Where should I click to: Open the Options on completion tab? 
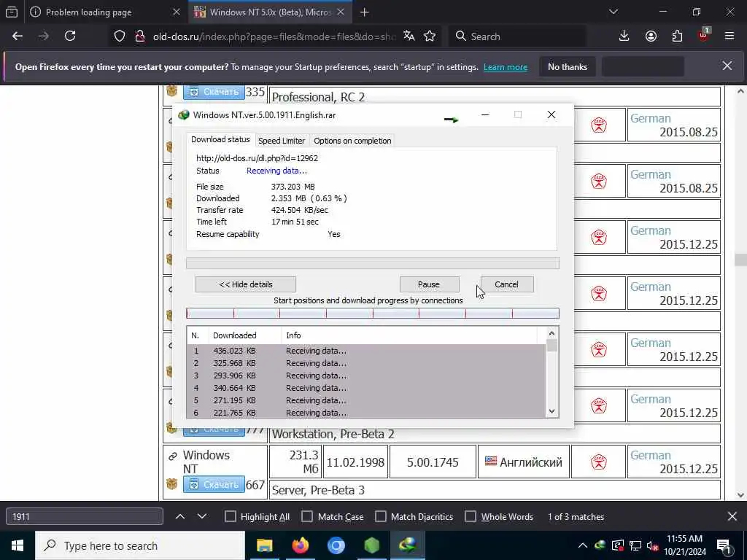coord(352,141)
